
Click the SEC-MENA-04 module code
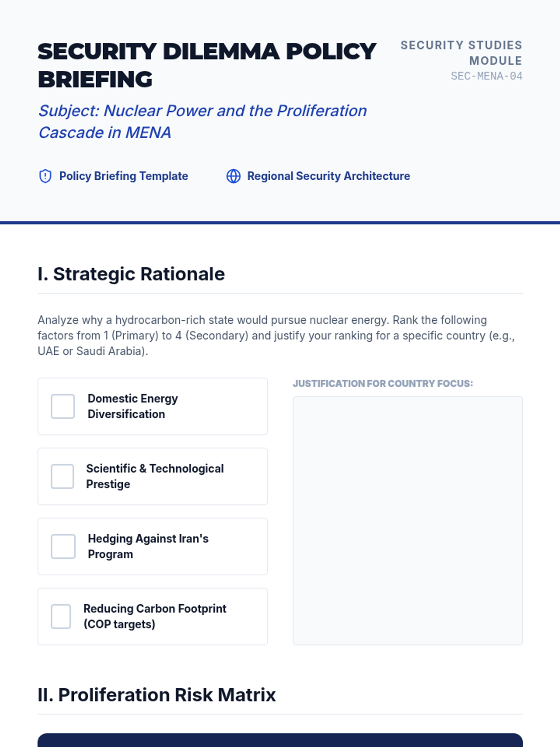click(486, 76)
